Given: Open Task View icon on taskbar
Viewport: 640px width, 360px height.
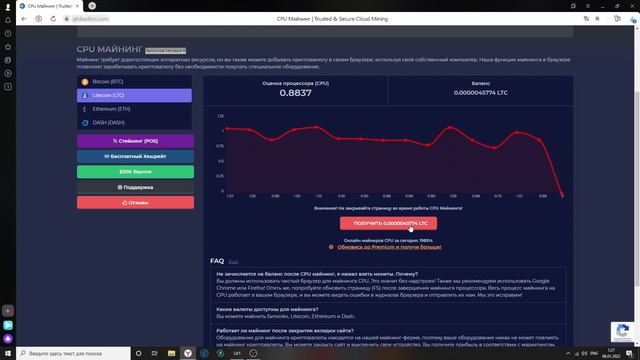Looking at the screenshot, I should click(155, 353).
